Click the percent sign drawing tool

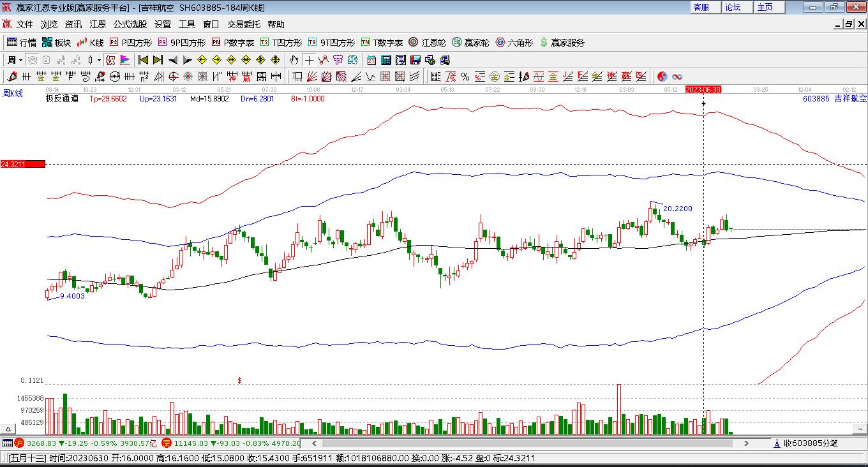coord(465,77)
